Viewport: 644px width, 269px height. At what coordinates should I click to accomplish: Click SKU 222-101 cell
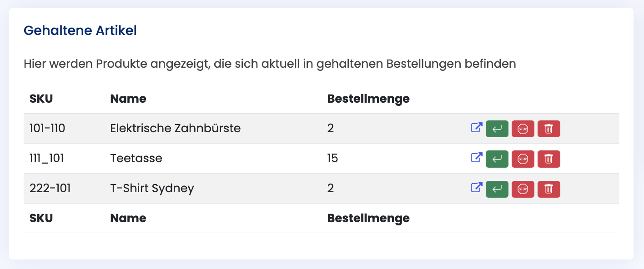[x=50, y=189]
